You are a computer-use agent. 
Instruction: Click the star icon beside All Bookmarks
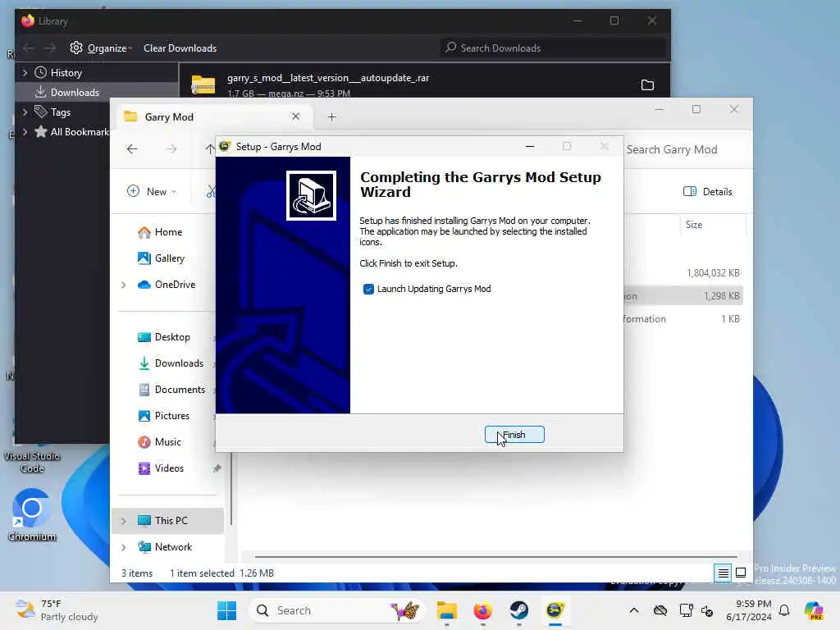pos(41,131)
